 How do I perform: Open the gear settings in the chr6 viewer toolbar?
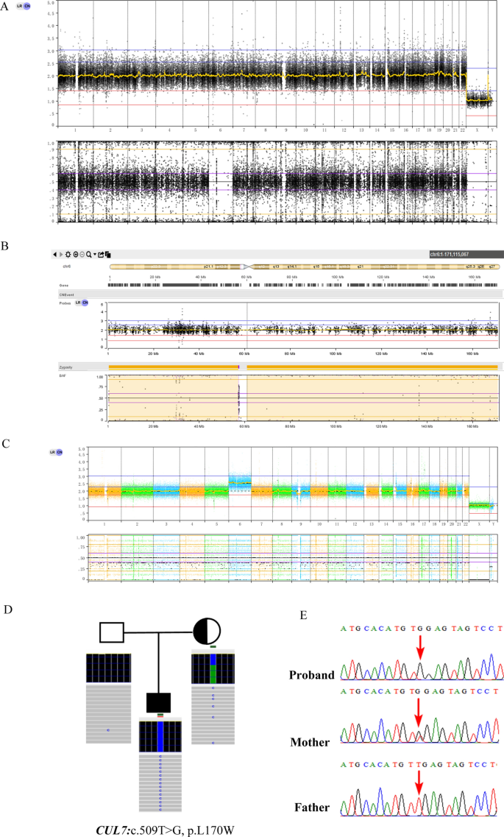pyautogui.click(x=68, y=255)
